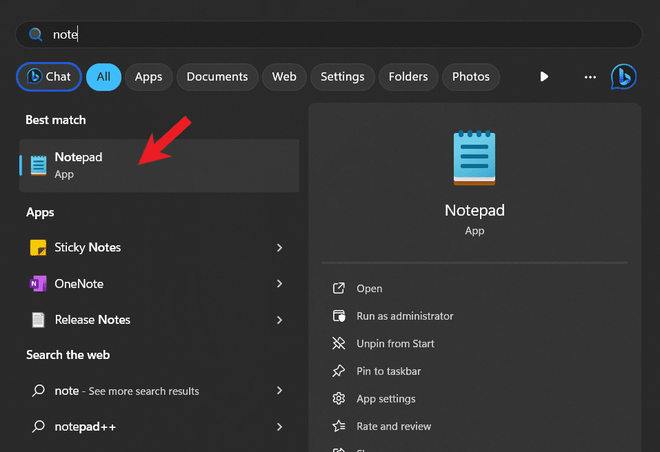Switch to the Apps filter tab

[148, 77]
